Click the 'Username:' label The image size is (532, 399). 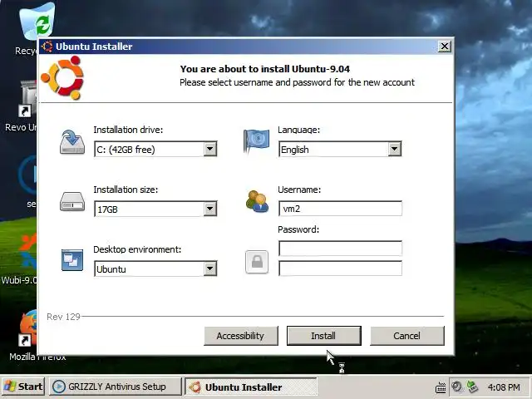[x=299, y=190]
